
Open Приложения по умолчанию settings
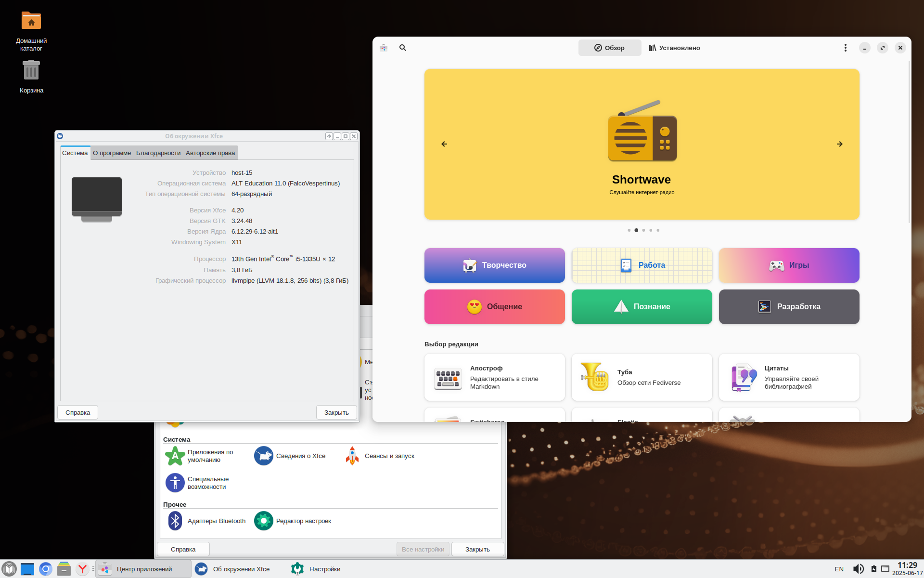tap(200, 456)
